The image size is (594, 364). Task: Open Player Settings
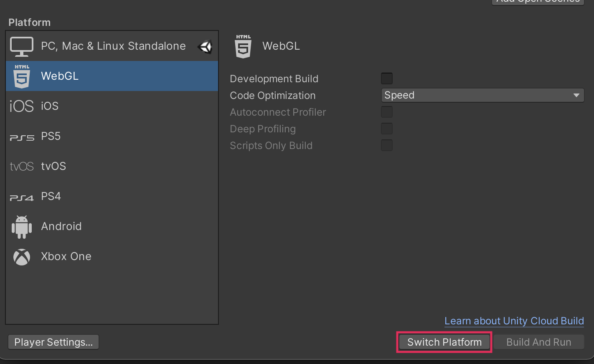[x=53, y=342]
